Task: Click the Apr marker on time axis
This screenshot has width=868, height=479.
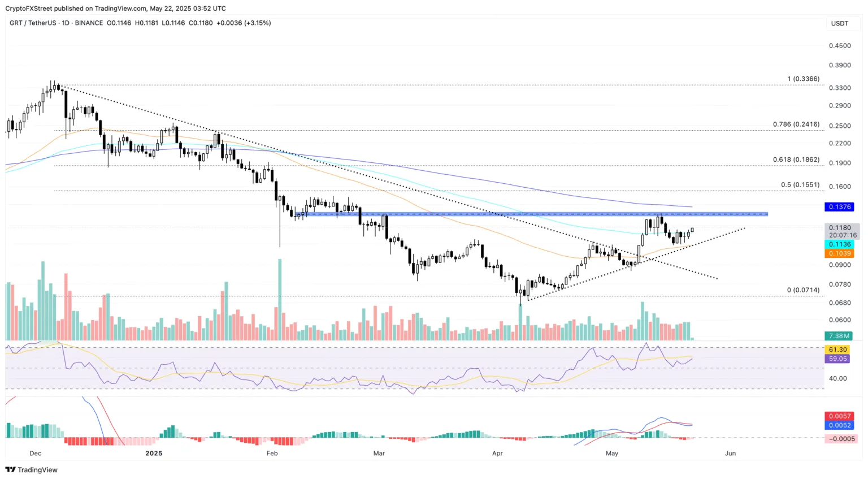Action: 497,454
